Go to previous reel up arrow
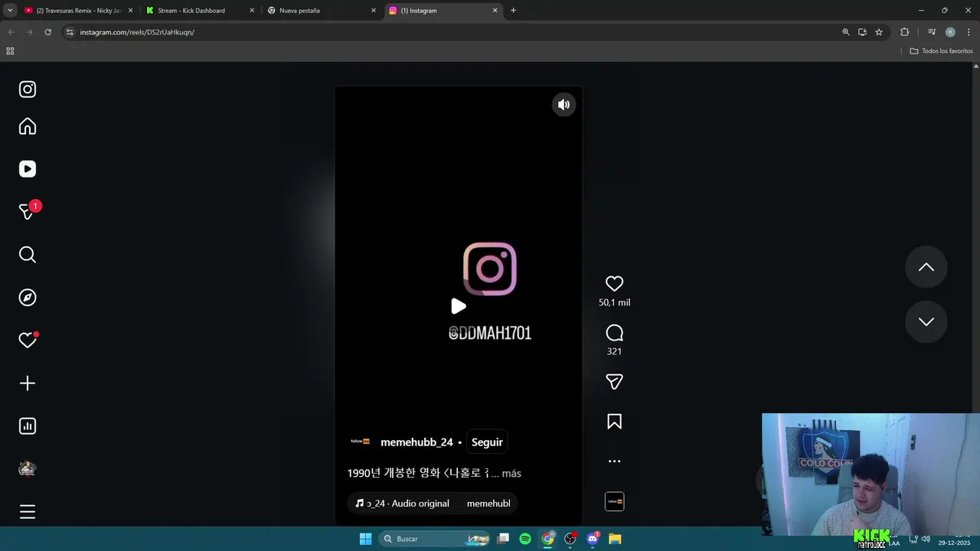Viewport: 980px width, 551px height. 926,267
